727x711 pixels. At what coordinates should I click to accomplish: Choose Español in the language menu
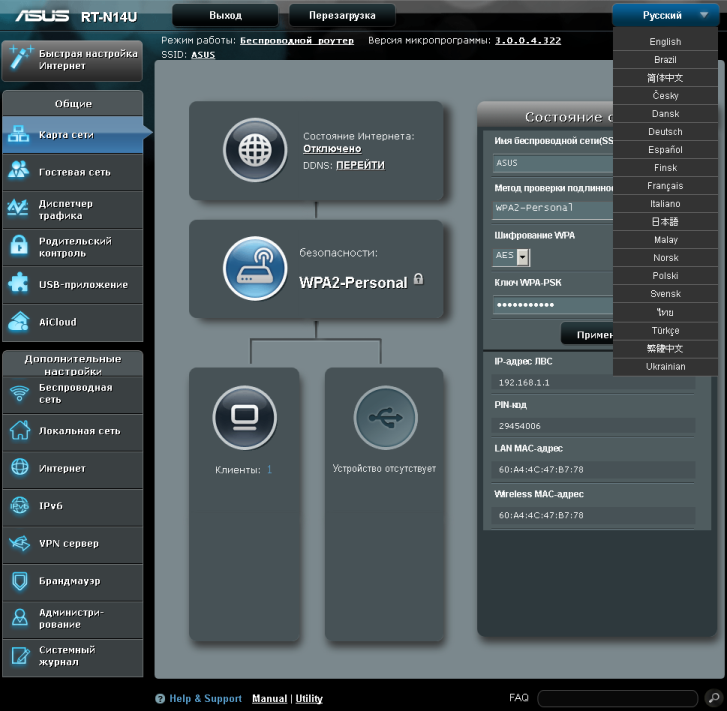click(x=665, y=150)
